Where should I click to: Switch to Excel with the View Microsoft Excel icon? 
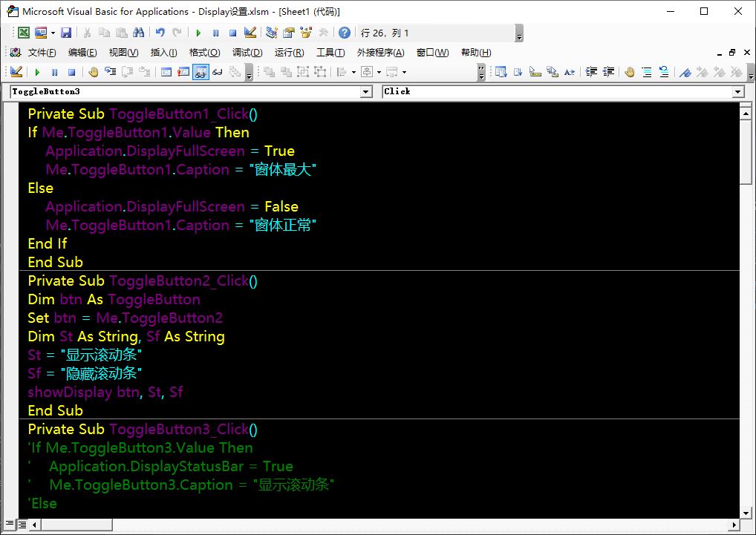tap(24, 33)
